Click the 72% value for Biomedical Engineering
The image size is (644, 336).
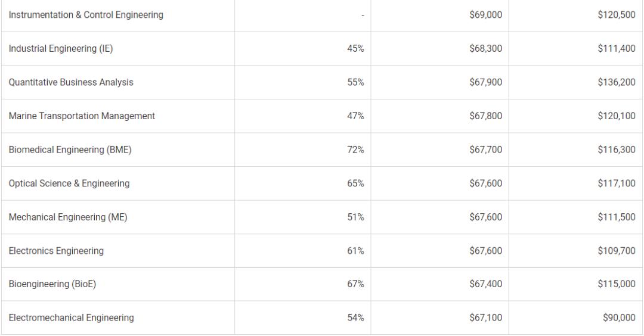point(355,150)
